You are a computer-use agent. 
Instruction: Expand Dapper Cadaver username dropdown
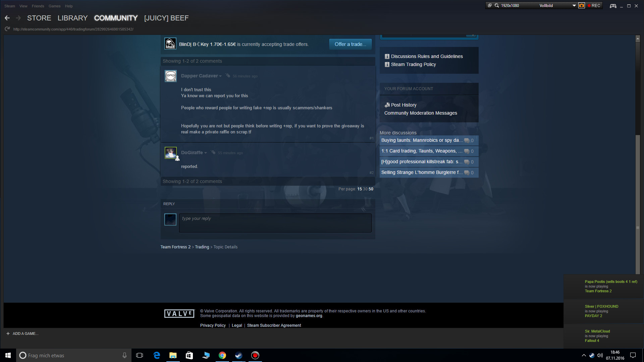click(220, 76)
